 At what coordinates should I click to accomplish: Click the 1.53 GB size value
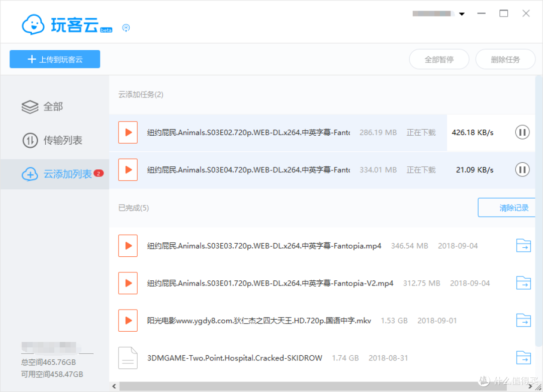point(394,321)
